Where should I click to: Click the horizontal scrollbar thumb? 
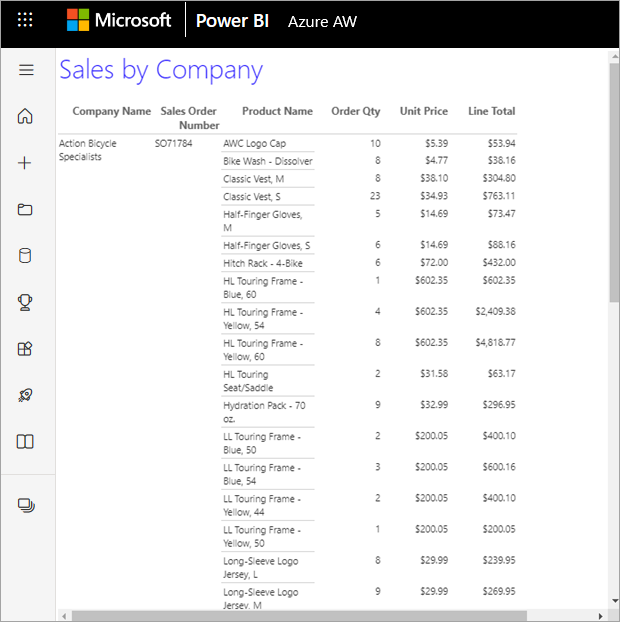click(x=299, y=616)
